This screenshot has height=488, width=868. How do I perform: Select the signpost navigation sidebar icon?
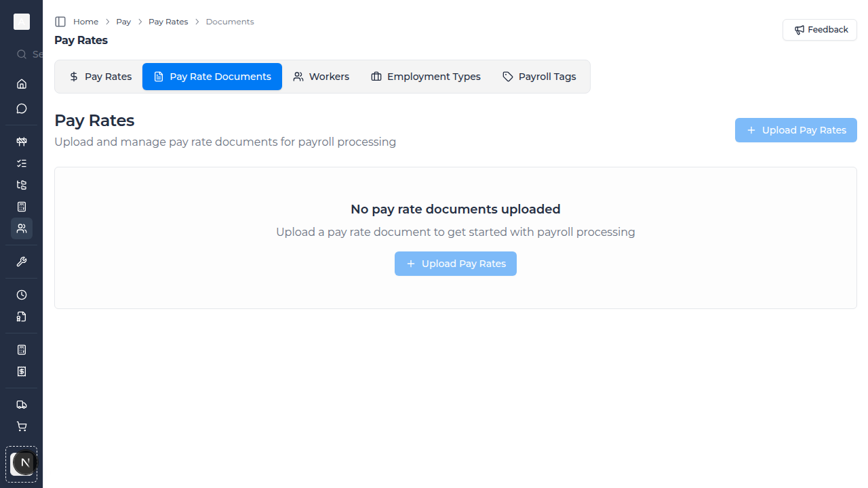pos(22,141)
